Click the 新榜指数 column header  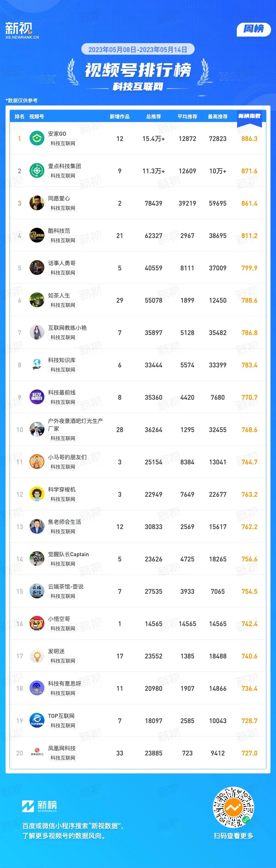pos(250,116)
